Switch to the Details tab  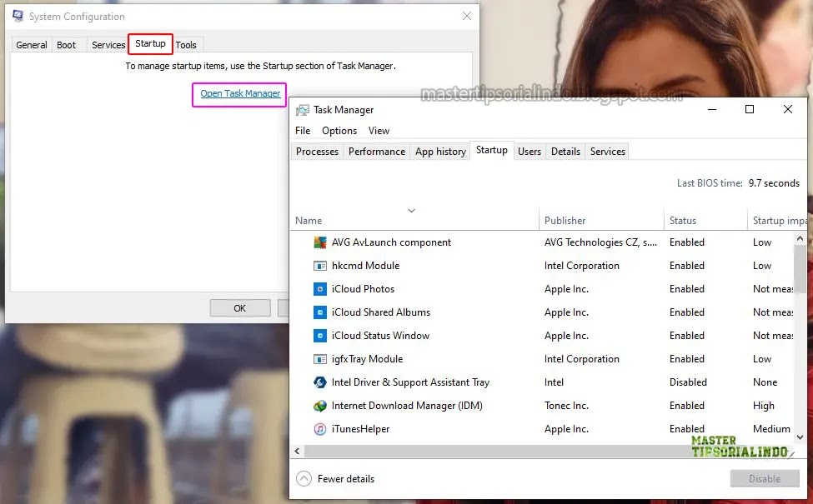tap(565, 152)
